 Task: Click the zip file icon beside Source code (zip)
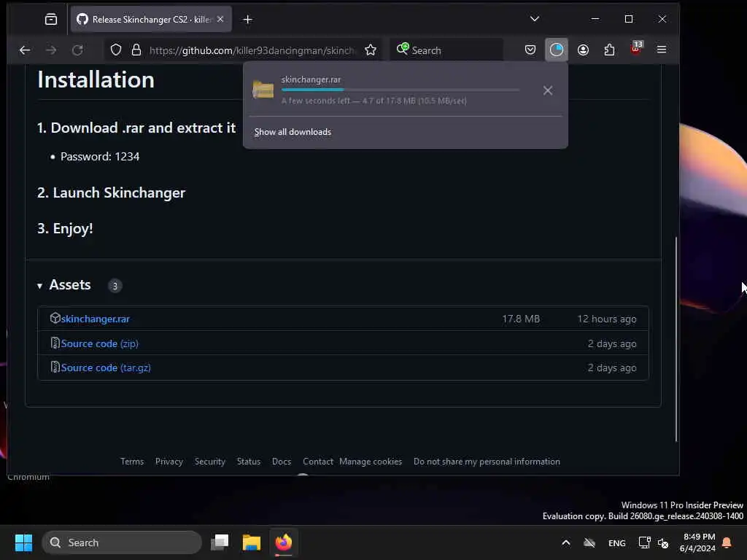click(55, 343)
